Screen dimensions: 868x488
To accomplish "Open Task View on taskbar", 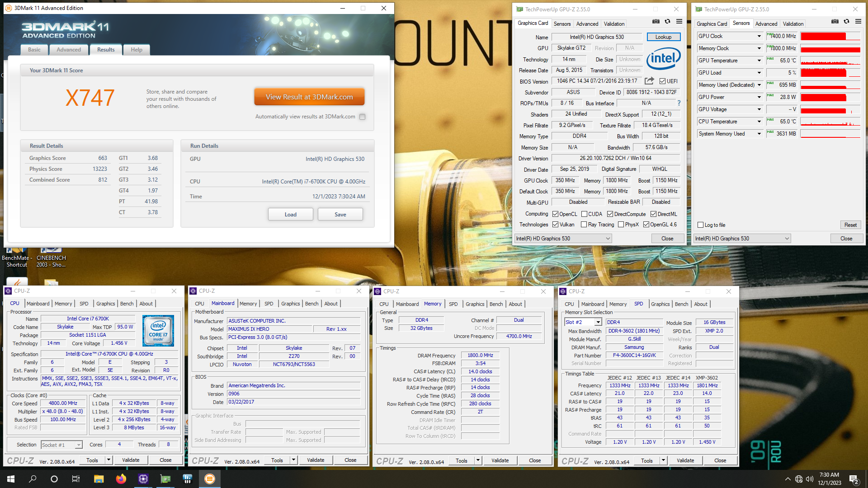I will (76, 479).
